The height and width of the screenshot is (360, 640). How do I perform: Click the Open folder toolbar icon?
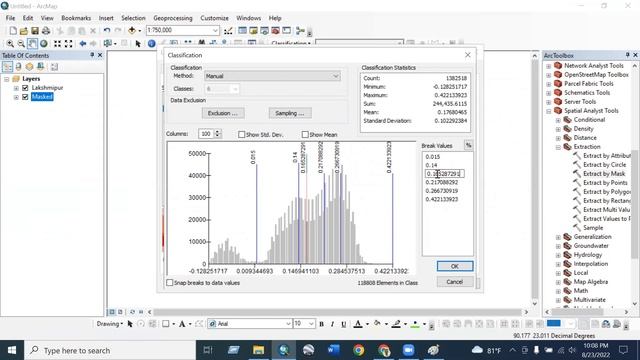[x=24, y=31]
